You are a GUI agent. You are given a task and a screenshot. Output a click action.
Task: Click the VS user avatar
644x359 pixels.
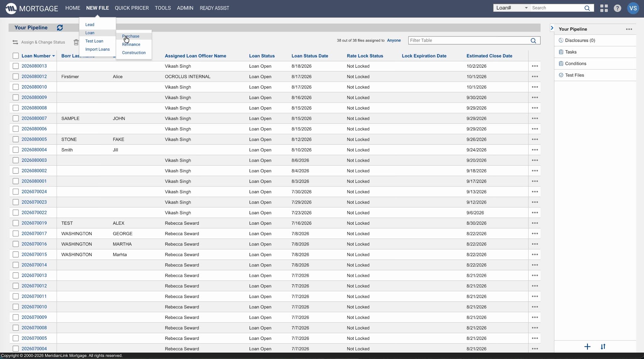(x=633, y=8)
